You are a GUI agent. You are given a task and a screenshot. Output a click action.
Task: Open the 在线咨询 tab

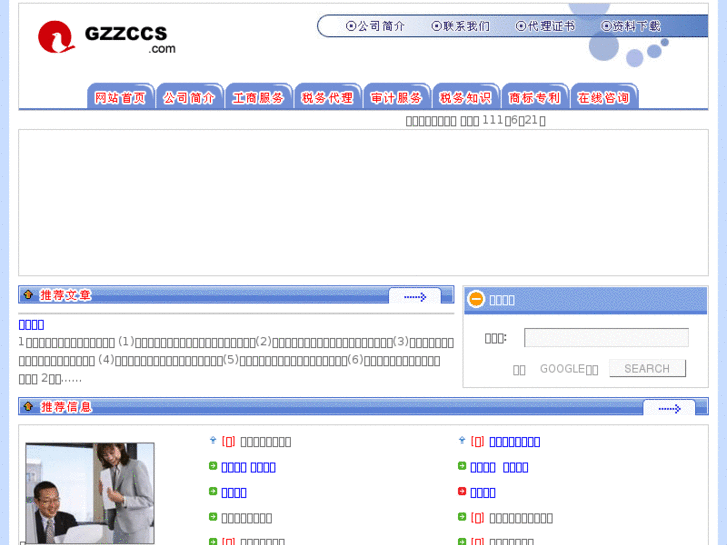pos(604,96)
